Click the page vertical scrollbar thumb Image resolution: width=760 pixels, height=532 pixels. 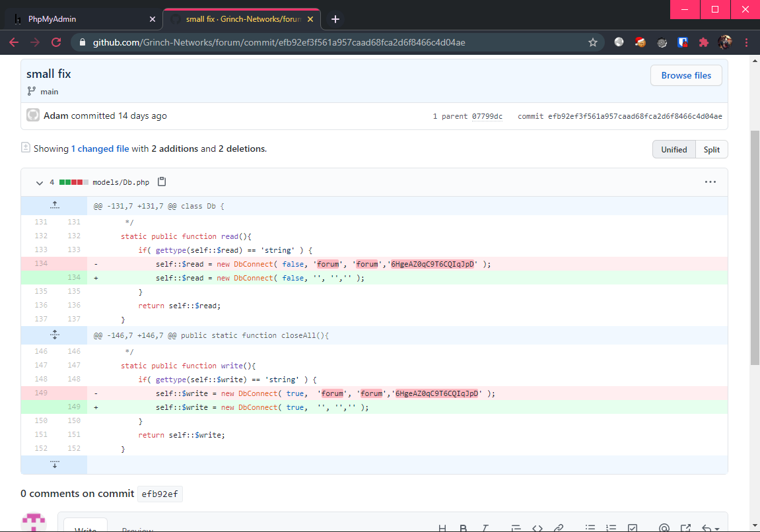pyautogui.click(x=755, y=247)
